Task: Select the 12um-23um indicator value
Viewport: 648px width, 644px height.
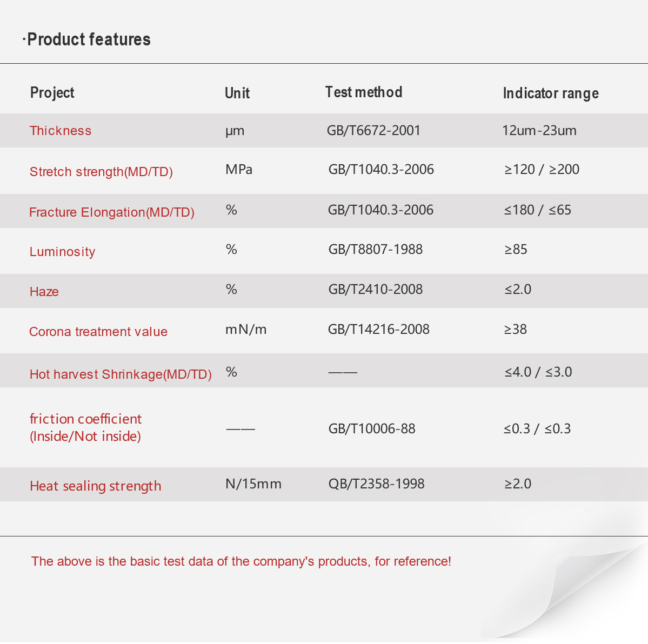Action: click(539, 131)
